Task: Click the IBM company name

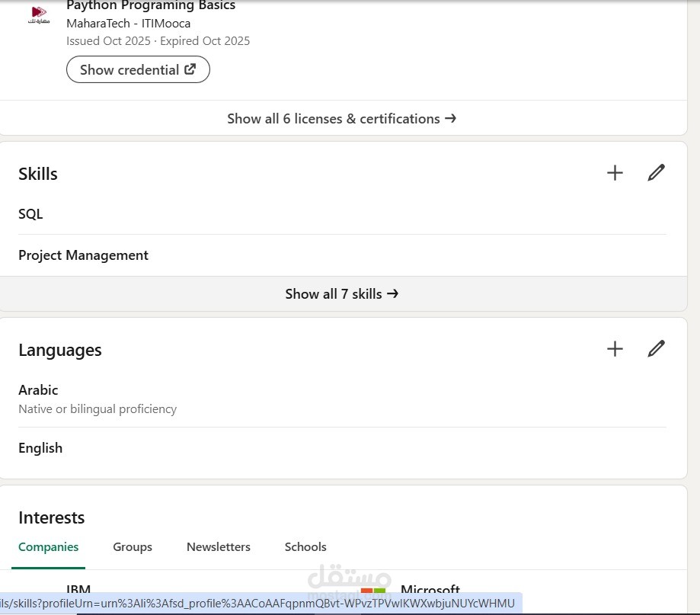Action: point(78,590)
